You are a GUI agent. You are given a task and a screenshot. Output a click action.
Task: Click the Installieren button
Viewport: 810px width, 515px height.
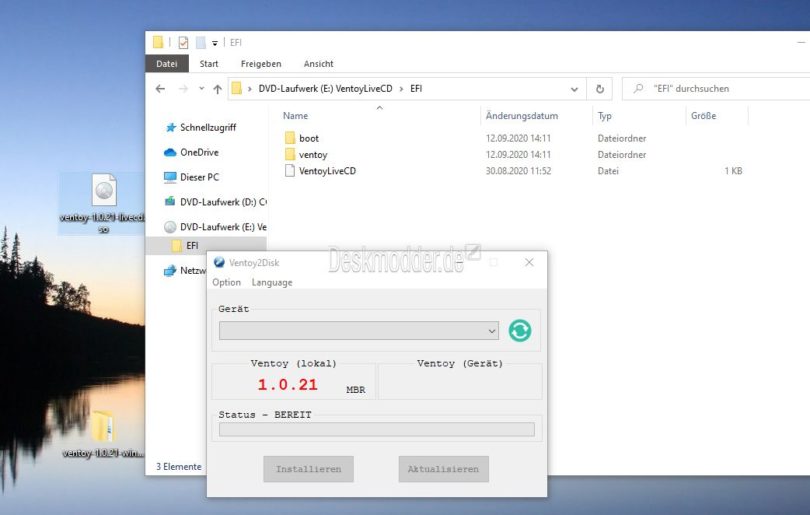[x=308, y=469]
